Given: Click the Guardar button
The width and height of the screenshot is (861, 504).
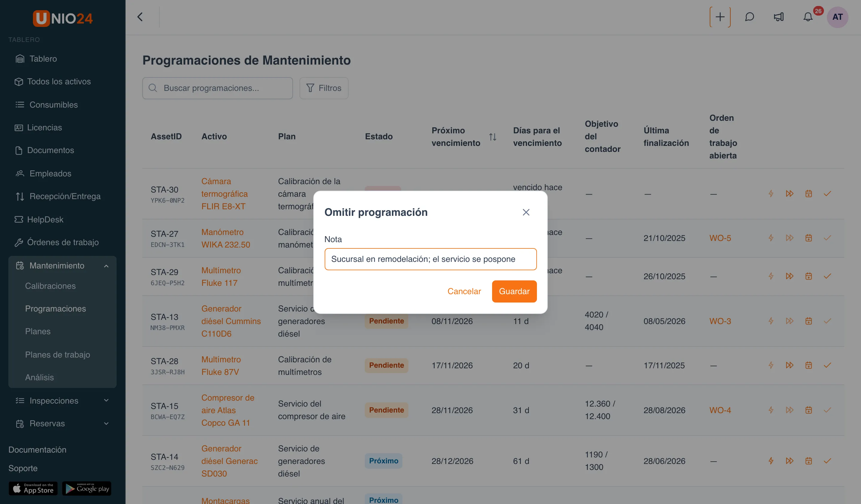Looking at the screenshot, I should click(x=514, y=291).
